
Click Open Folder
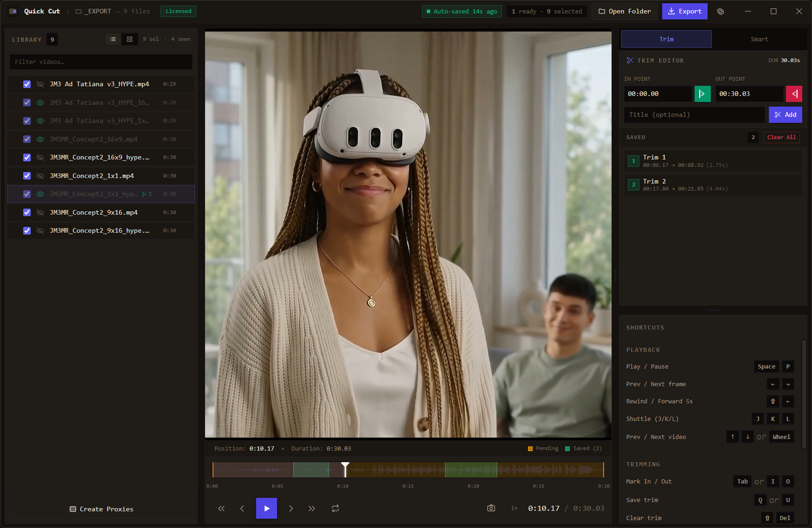click(x=625, y=11)
